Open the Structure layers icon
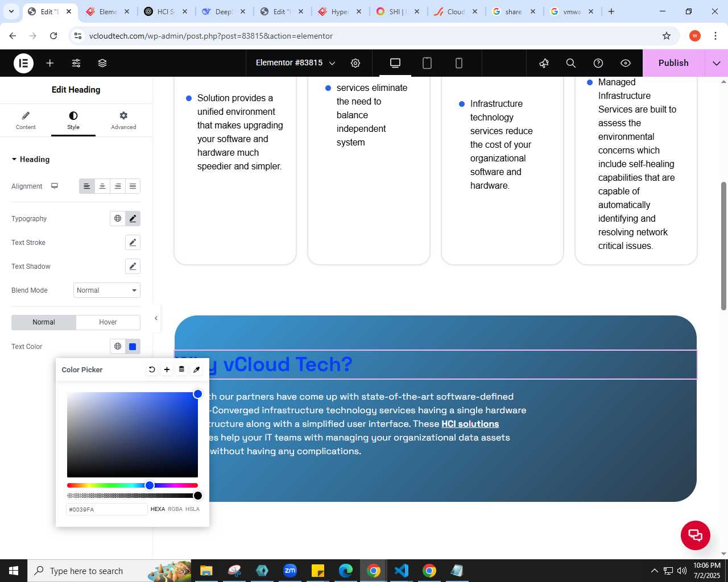 click(x=102, y=63)
